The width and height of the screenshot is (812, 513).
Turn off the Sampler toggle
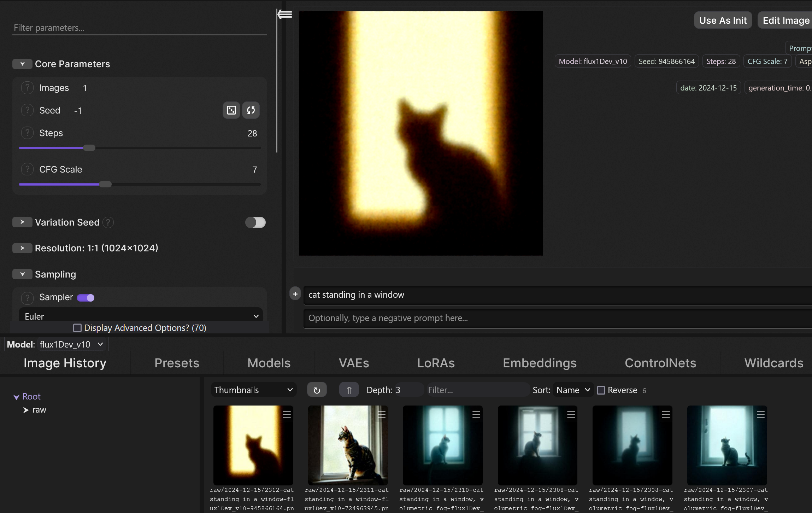(86, 298)
